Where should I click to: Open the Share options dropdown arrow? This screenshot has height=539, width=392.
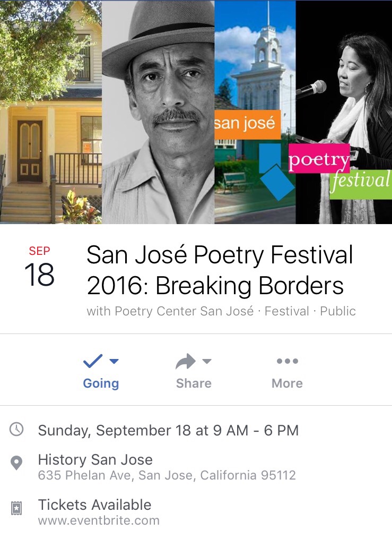[x=207, y=362]
